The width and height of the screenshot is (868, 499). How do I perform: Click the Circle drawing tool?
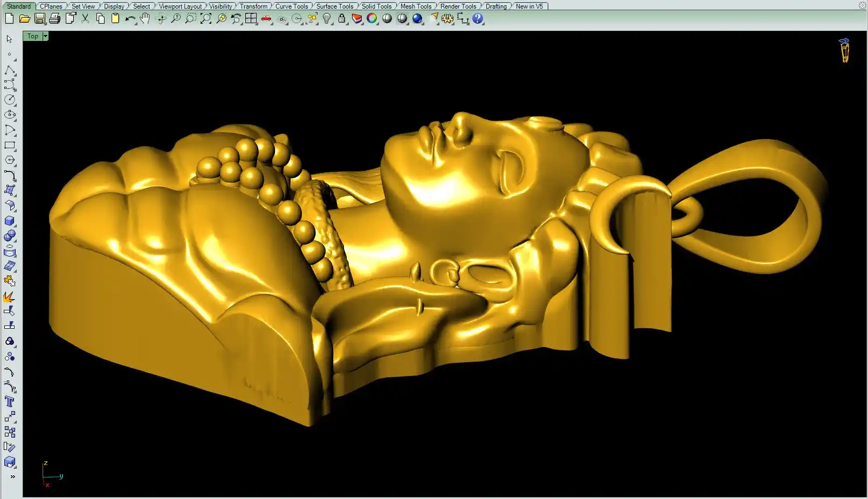[10, 100]
